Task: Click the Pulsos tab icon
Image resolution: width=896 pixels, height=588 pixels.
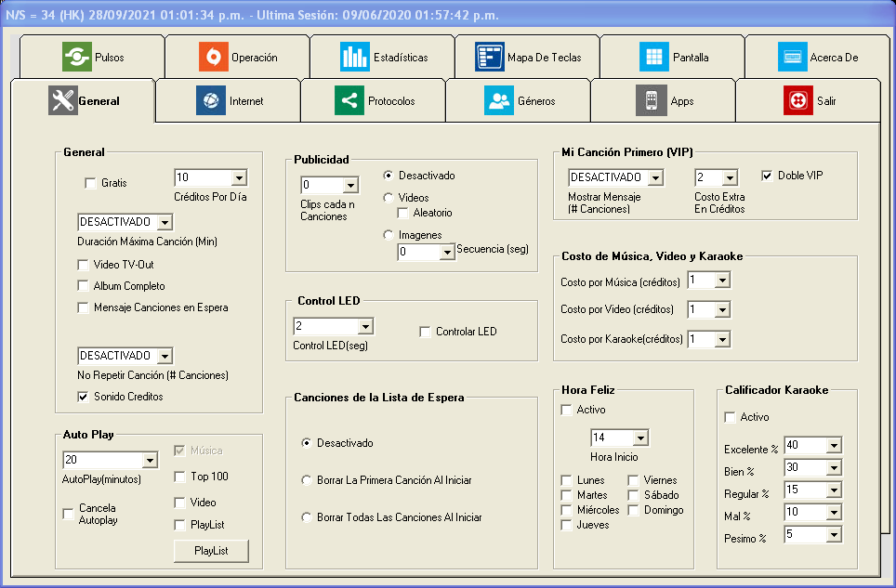Action: coord(77,57)
